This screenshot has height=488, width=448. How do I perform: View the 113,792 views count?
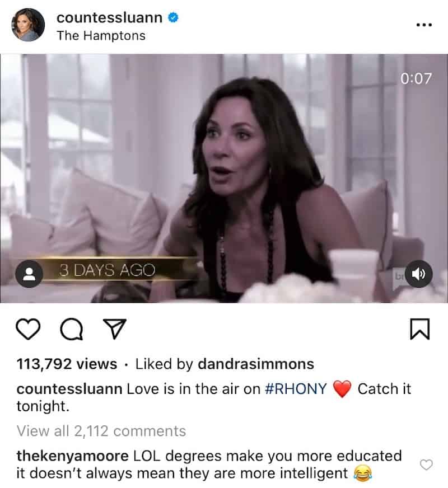(67, 364)
